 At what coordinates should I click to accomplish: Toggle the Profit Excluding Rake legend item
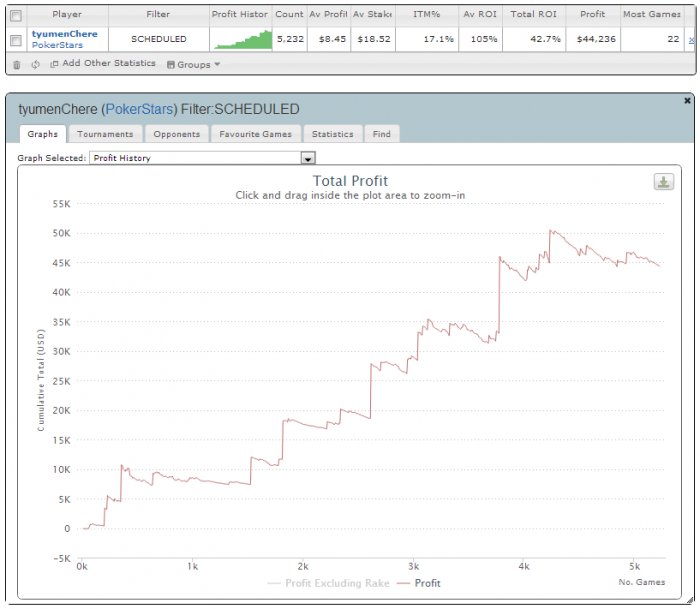[x=328, y=583]
